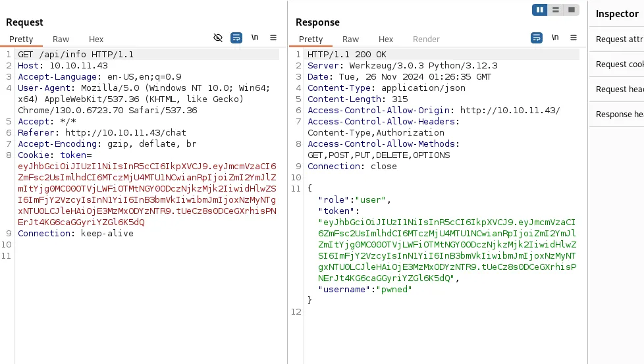644x364 pixels.
Task: Click Content-Type,Authorization header value
Action: pyautogui.click(x=376, y=132)
